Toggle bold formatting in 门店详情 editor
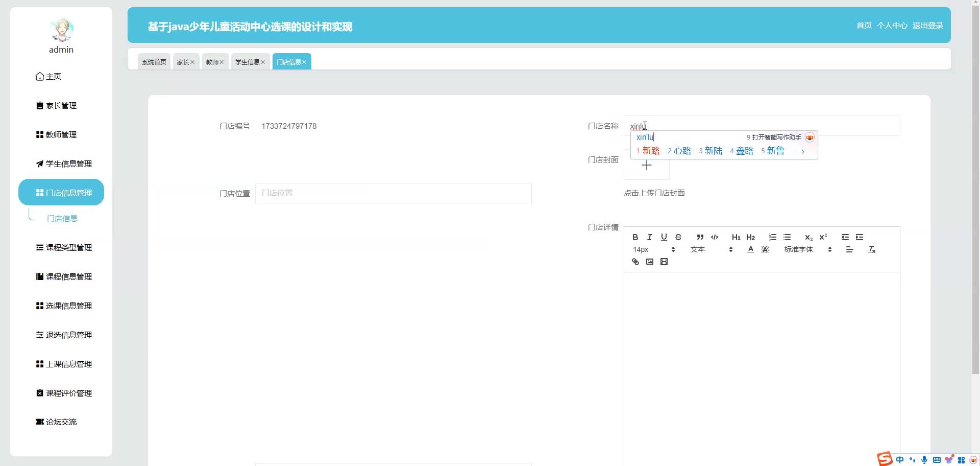The height and width of the screenshot is (466, 980). (635, 237)
